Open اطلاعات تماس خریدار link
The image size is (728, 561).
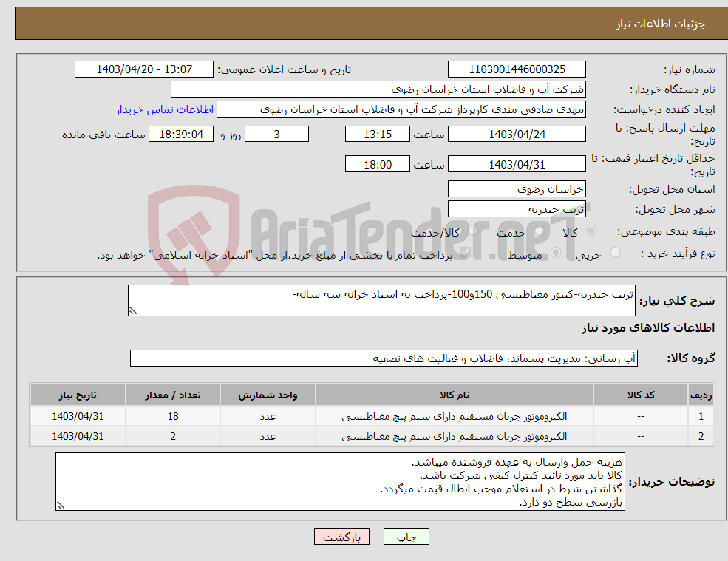pos(164,109)
